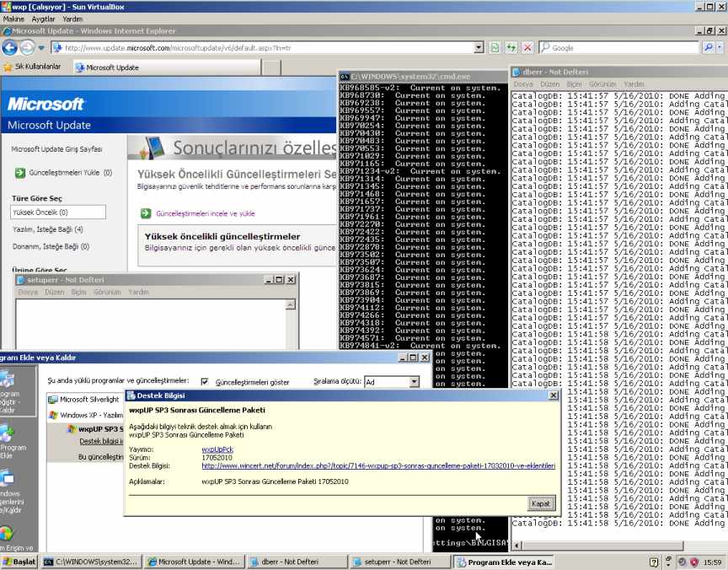Switch to cmd.exe taskbar button
Screen dimensions: 728x570
[90, 562]
